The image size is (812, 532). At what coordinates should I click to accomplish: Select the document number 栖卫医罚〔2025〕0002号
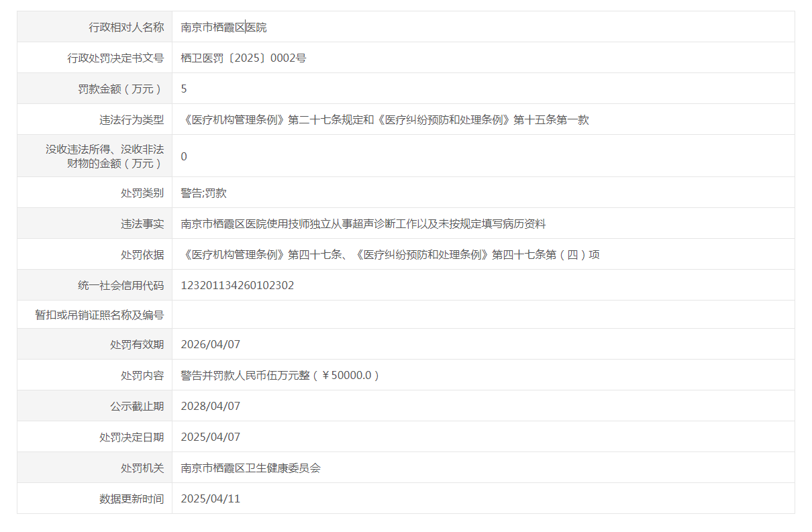[x=243, y=58]
